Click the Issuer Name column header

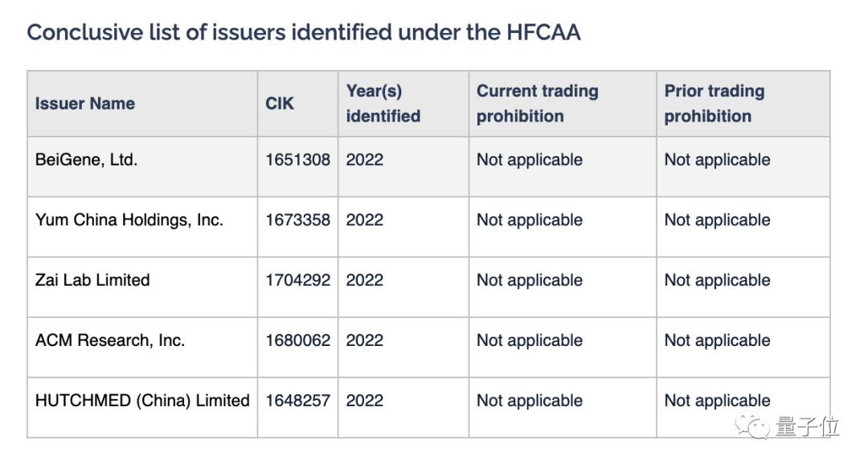[85, 104]
